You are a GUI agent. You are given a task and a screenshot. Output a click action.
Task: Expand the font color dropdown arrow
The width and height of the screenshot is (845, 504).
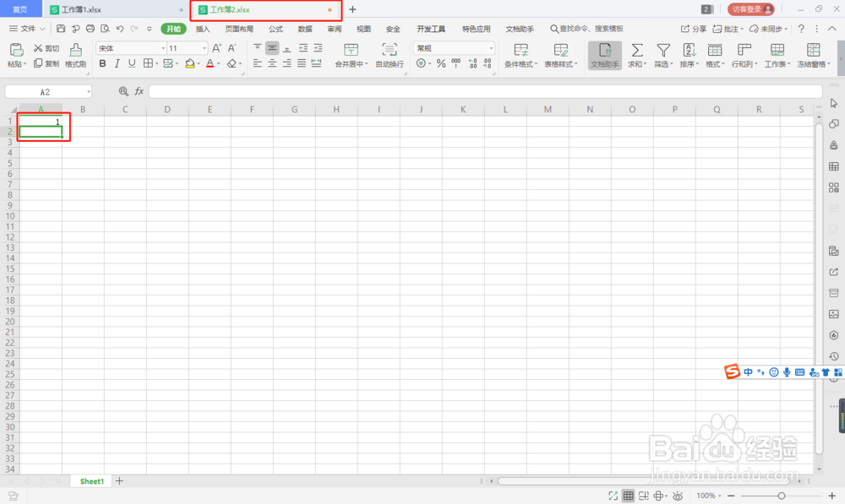[x=219, y=64]
